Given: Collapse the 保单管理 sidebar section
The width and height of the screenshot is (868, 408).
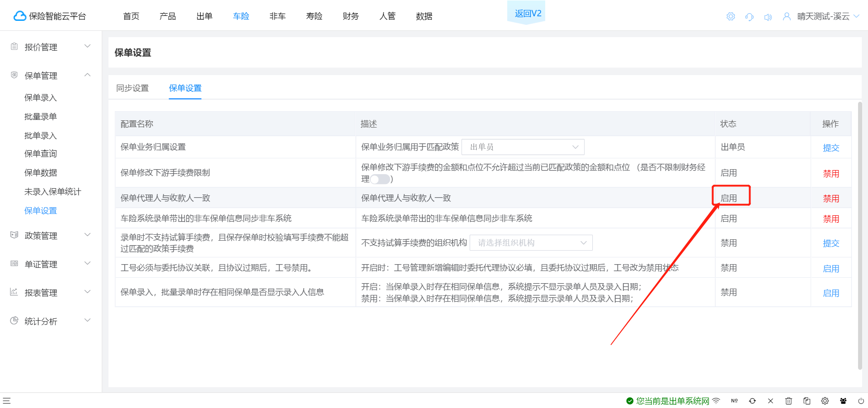Looking at the screenshot, I should point(88,75).
